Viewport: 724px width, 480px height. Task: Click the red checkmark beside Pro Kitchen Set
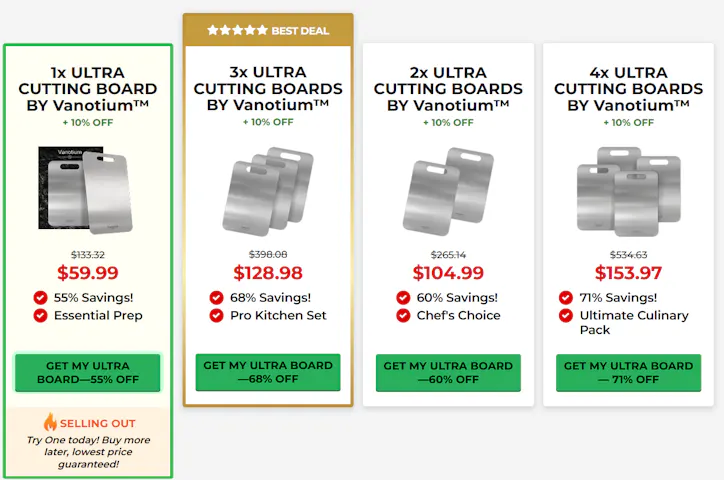[x=216, y=315]
